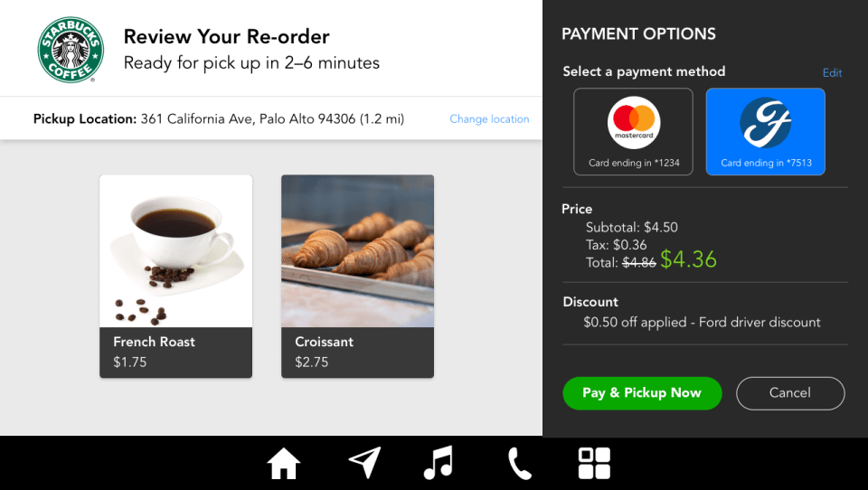Screen dimensions: 868x490
Task: Click the Change location link
Action: point(489,119)
